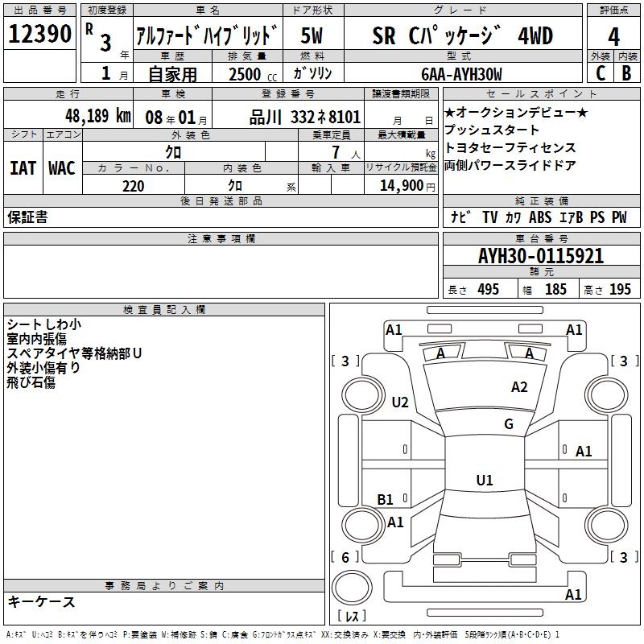Select the chassis number AYH30-0115921
The height and width of the screenshot is (644, 644).
coord(541,257)
